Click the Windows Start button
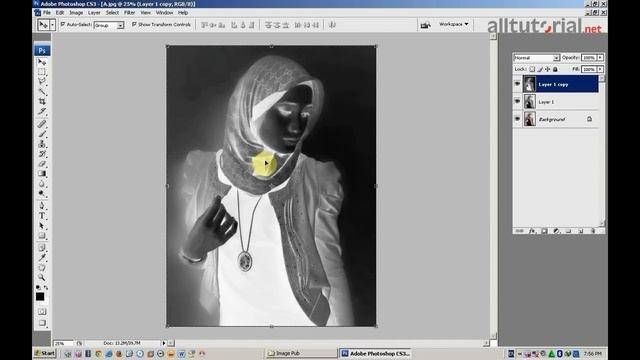640x360 pixels. 44,353
